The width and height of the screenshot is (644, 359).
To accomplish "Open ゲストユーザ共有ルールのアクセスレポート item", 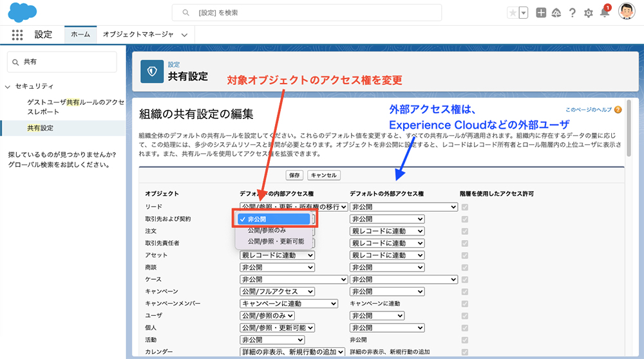I will tap(75, 107).
